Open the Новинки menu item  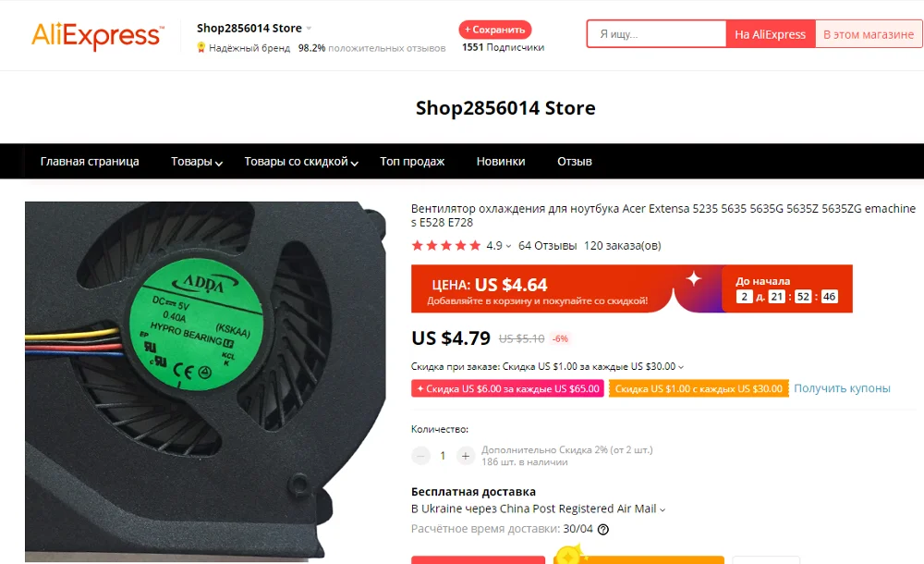click(x=501, y=162)
